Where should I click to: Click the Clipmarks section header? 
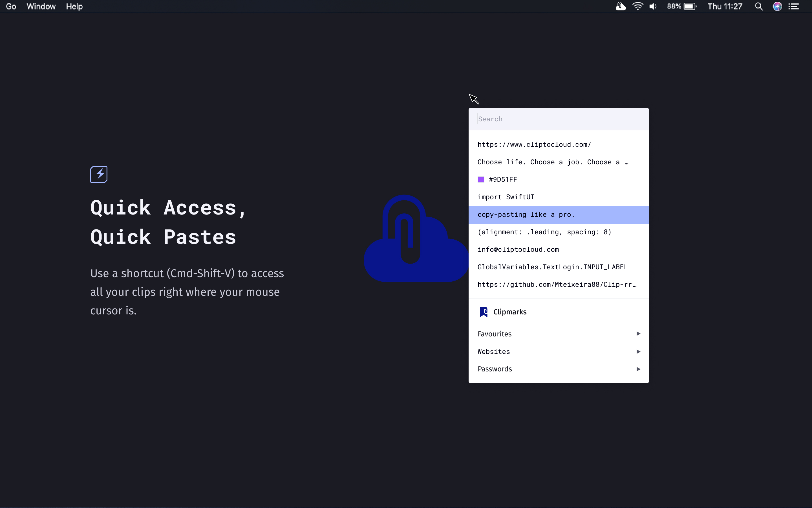(x=510, y=312)
